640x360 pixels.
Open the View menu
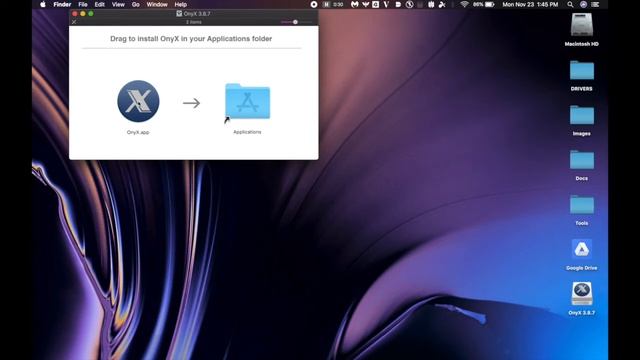(x=118, y=4)
